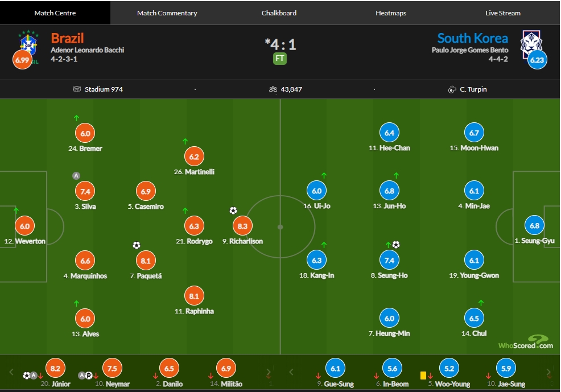Click Paquetá's 8.1 rating circle
Screen dimensions: 561x392
[146, 261]
